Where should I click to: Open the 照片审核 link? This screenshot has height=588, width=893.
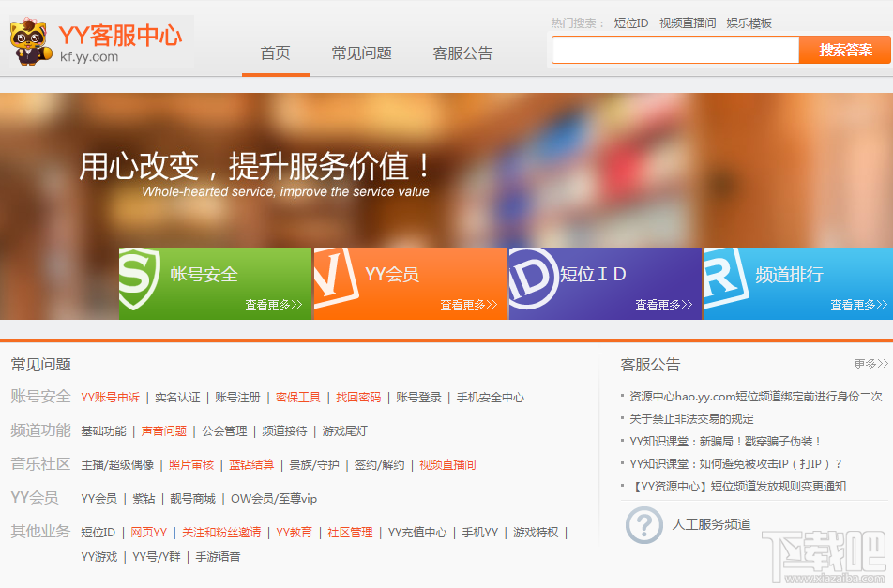click(191, 465)
